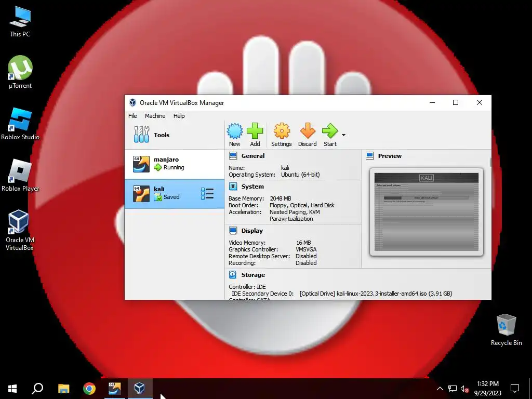Click the General section monitor icon

[x=233, y=156]
